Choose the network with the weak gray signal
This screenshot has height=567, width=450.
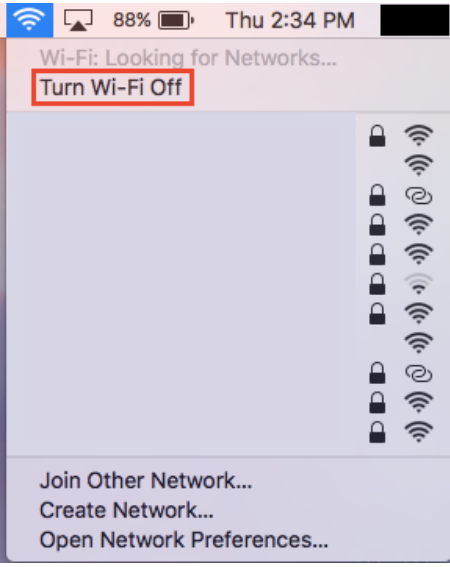(x=228, y=284)
